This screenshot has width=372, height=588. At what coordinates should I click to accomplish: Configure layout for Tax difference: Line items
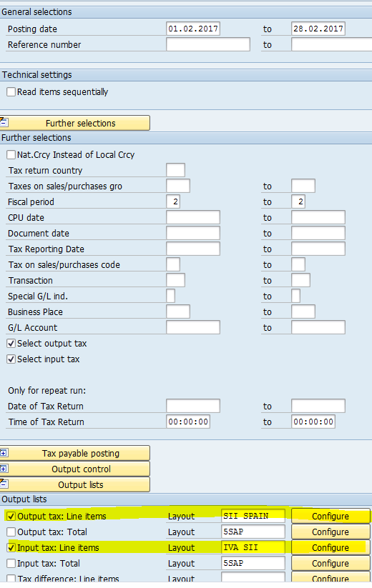click(x=331, y=577)
